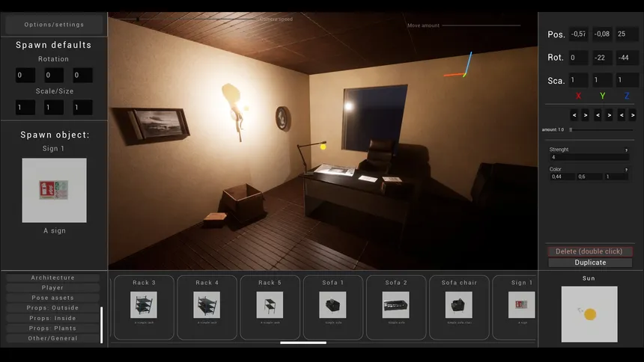Click the Sca. Y input field
This screenshot has width=644, height=362.
[602, 80]
